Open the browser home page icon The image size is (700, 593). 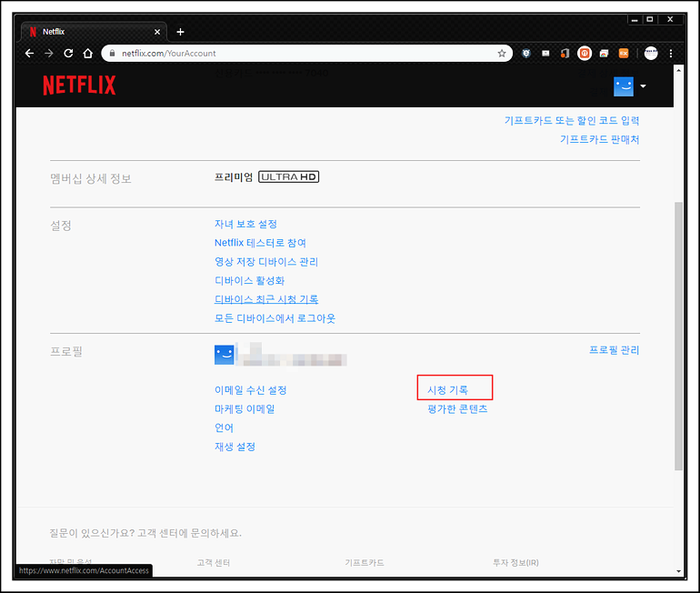pos(88,53)
